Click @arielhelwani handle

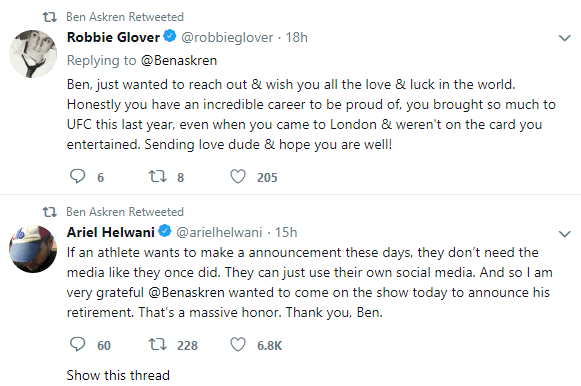219,232
